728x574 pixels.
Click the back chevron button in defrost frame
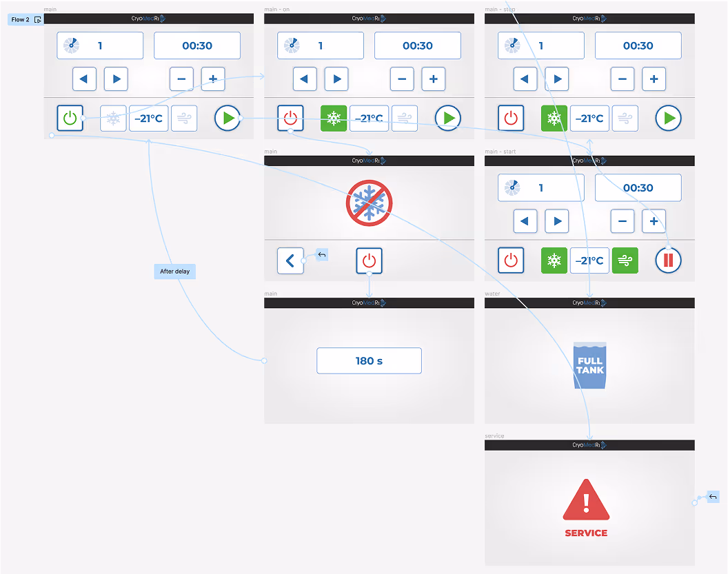[291, 260]
